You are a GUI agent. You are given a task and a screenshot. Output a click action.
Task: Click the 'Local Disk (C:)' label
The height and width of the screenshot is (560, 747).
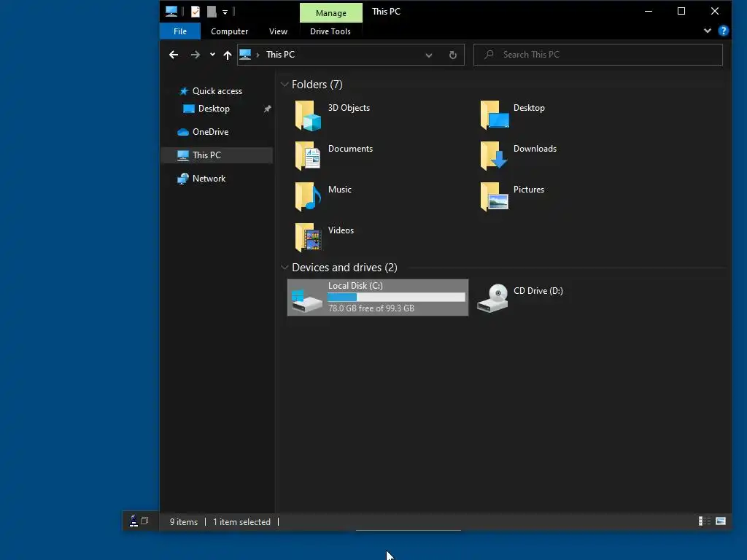click(x=355, y=286)
